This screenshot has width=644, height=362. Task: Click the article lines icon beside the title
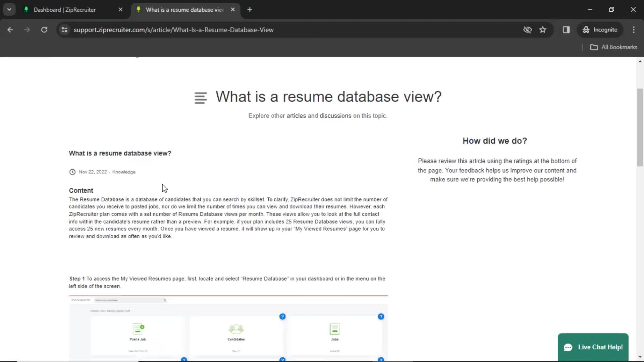pos(201,98)
